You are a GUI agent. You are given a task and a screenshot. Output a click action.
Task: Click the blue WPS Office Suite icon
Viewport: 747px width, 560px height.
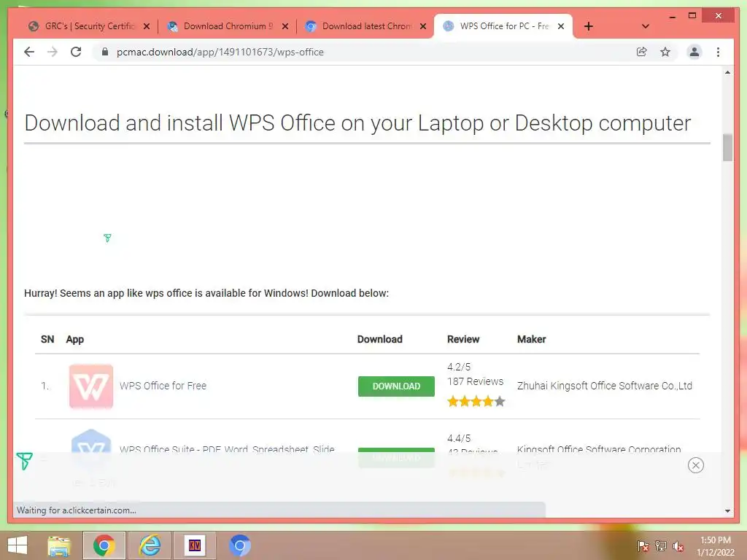pos(91,448)
